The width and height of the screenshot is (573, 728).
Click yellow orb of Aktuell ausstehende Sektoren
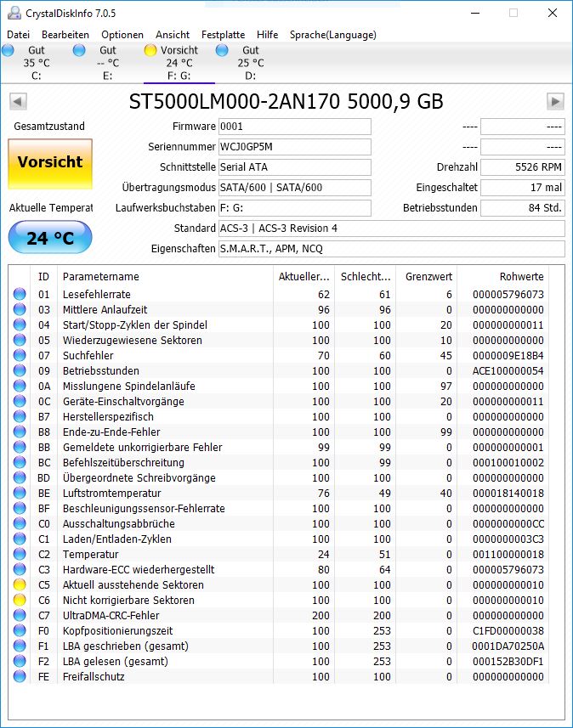point(20,584)
